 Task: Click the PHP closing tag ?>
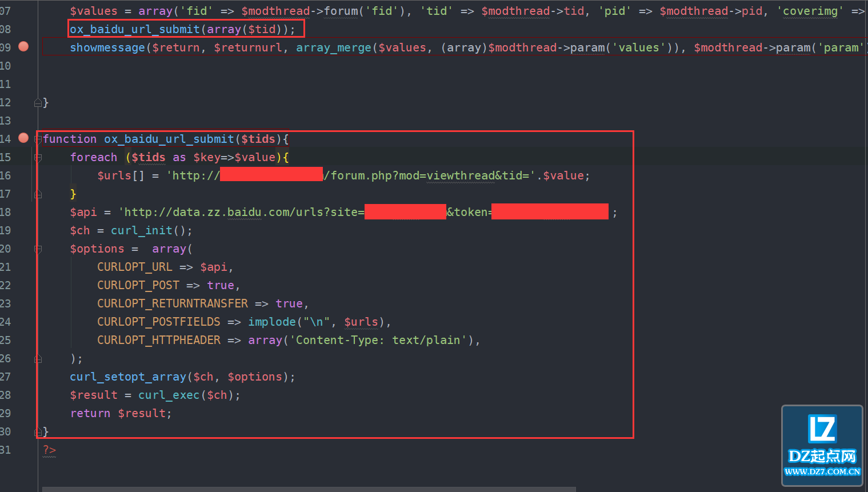(49, 450)
